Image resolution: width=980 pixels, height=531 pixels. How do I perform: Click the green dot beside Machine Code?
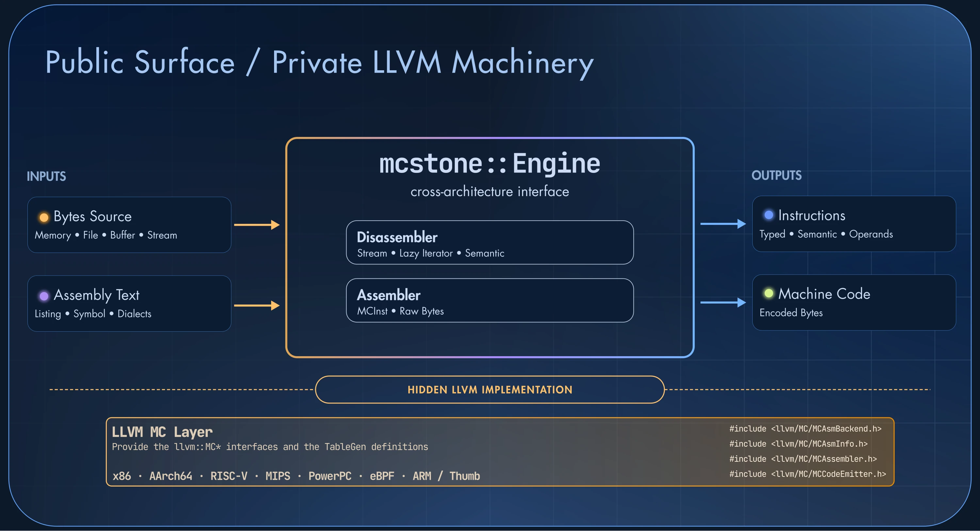coord(768,293)
